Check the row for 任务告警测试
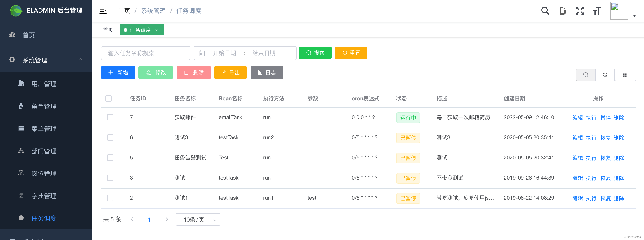Viewport: 644px width, 240px height. click(x=110, y=158)
